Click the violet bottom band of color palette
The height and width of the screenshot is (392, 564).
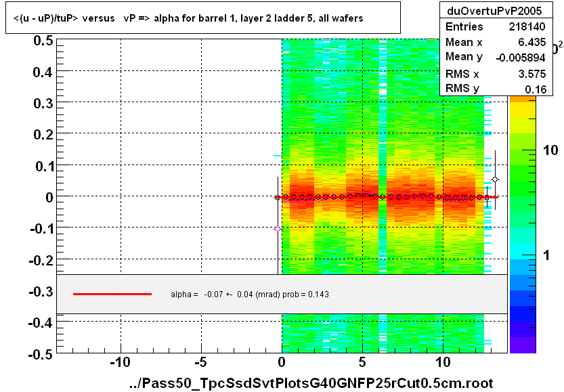coord(523,345)
